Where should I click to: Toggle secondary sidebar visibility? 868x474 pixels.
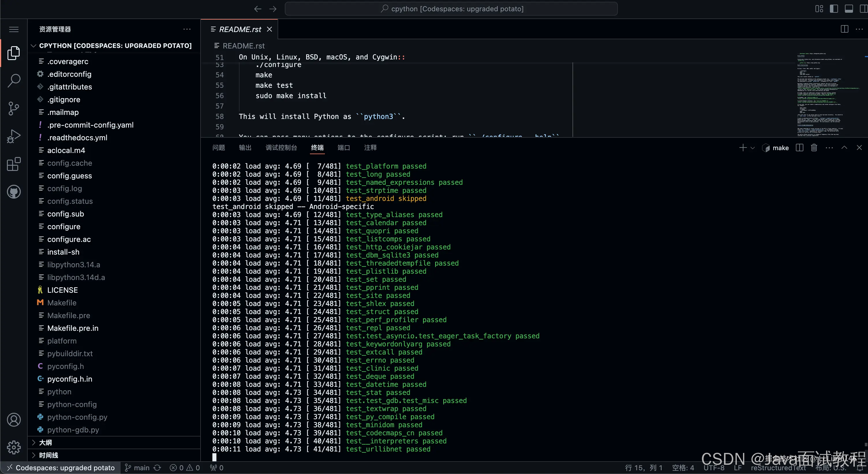864,9
